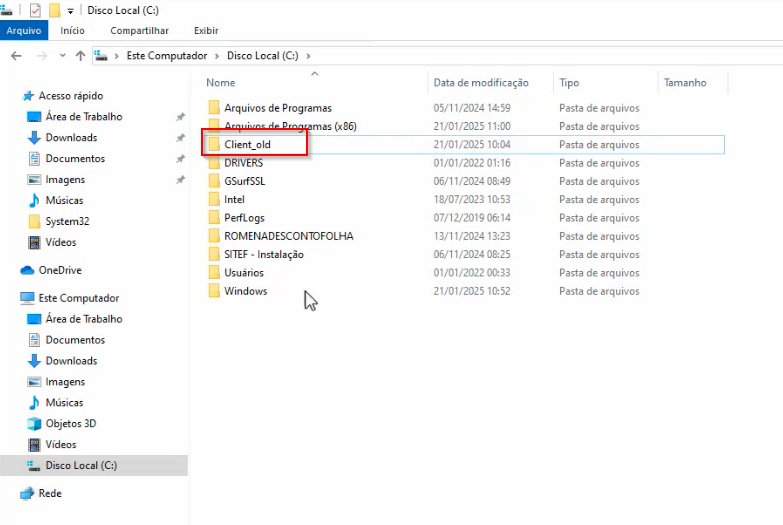Click Disco Local (C:) breadcrumb in address bar
Screen dimensions: 783x525
point(263,55)
